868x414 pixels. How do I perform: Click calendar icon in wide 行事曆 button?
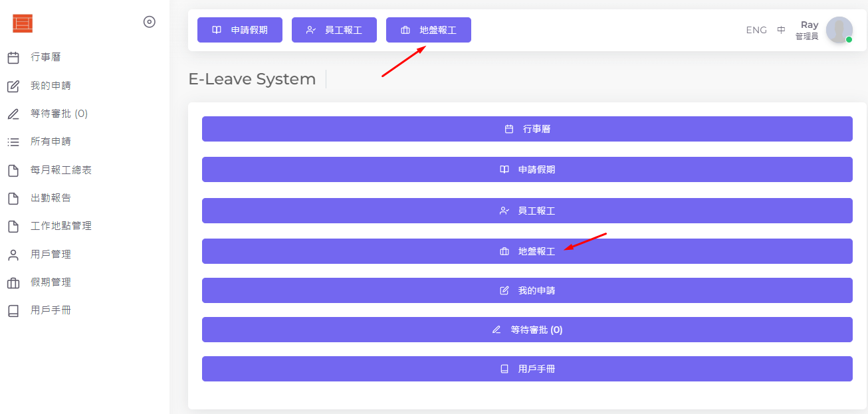pyautogui.click(x=509, y=129)
